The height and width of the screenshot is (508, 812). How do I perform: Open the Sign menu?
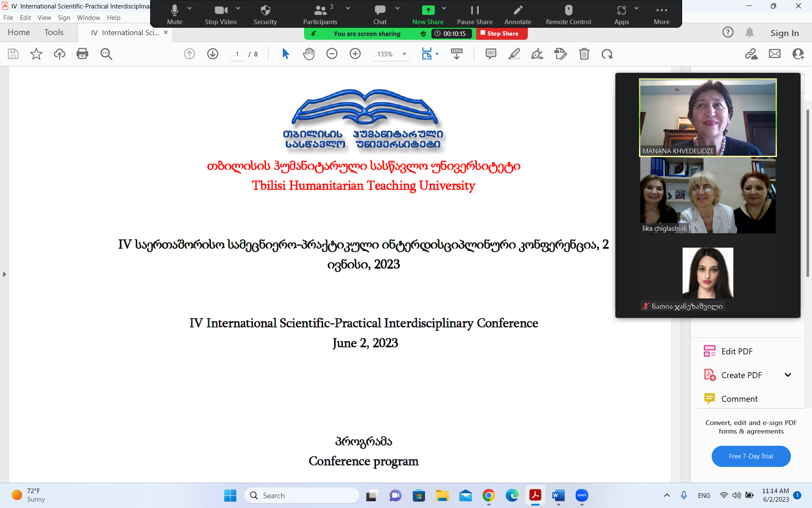tap(64, 18)
